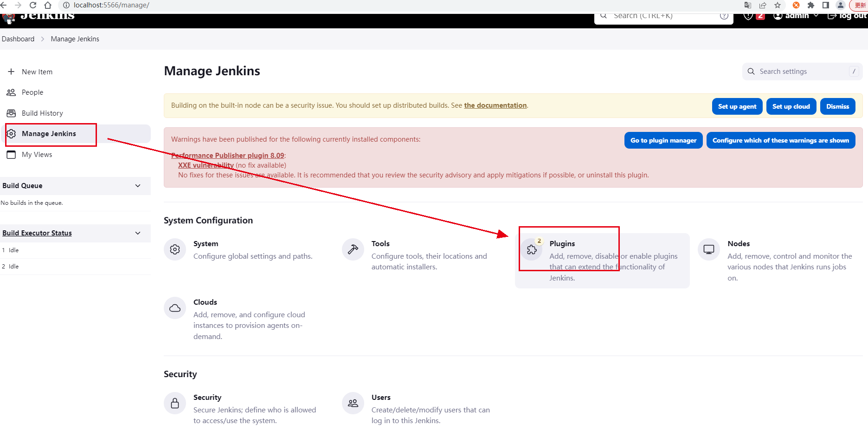Screen dimensions: 868x431
Task: Bookmark this page with star icon
Action: coord(778,5)
